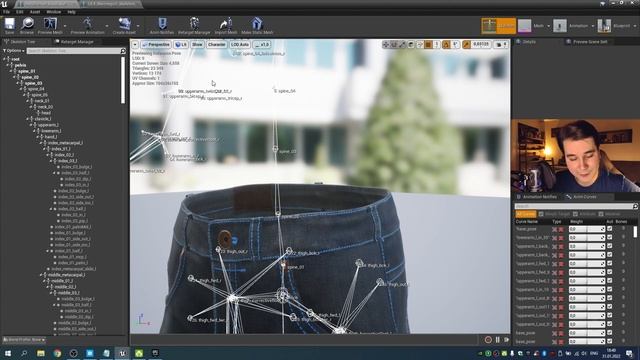
Task: Click the Create Asset toolbar icon
Action: point(124,26)
